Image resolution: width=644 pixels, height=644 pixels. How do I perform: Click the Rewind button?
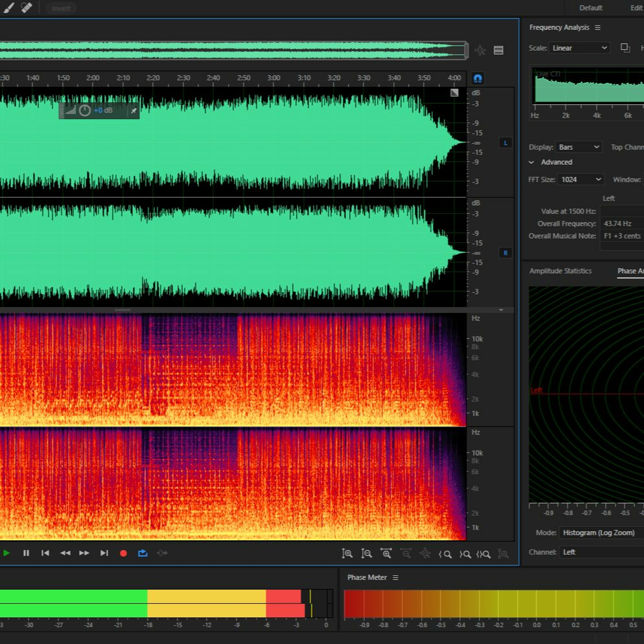pyautogui.click(x=65, y=553)
